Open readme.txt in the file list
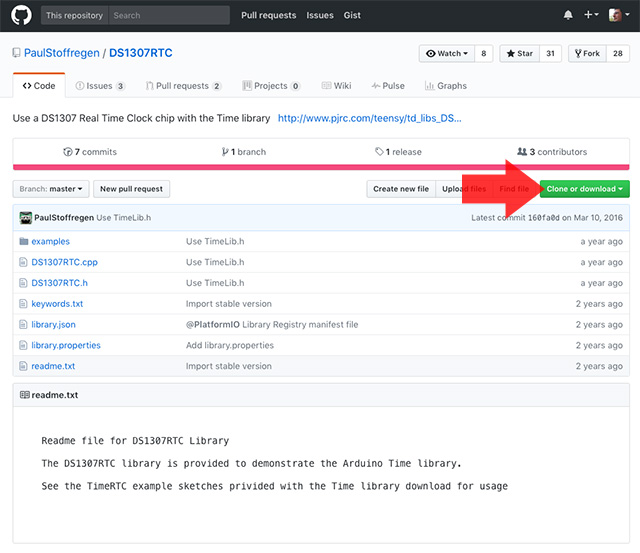Viewport: 640px width, 553px height. point(53,366)
